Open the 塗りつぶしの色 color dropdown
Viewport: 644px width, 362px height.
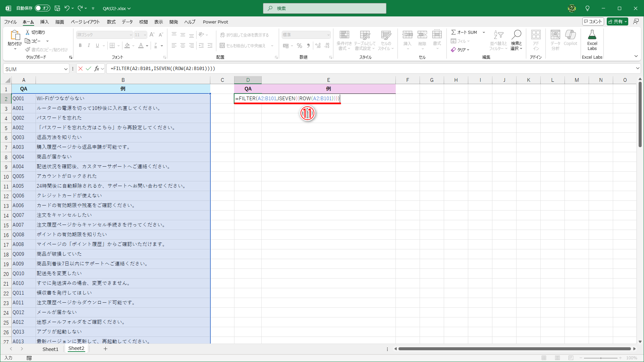(132, 46)
